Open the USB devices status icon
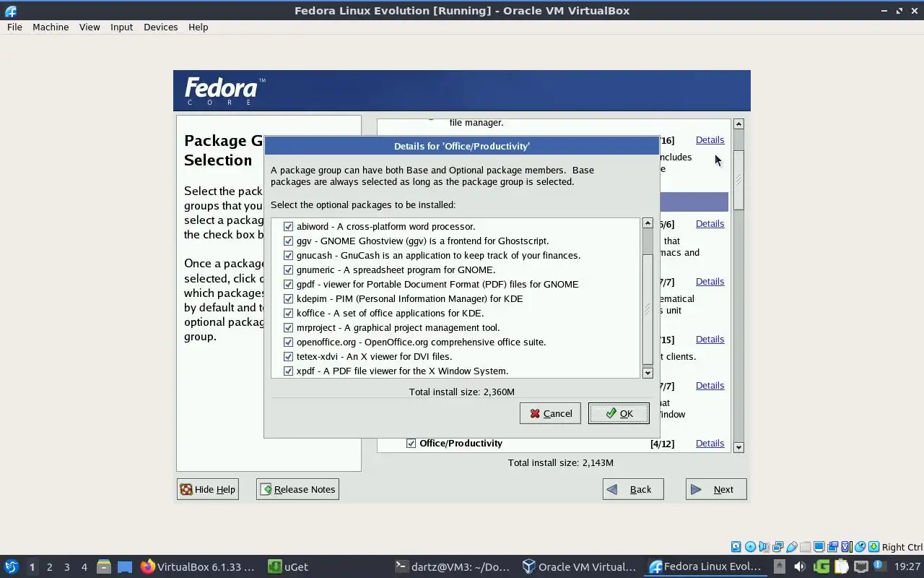 (x=792, y=547)
